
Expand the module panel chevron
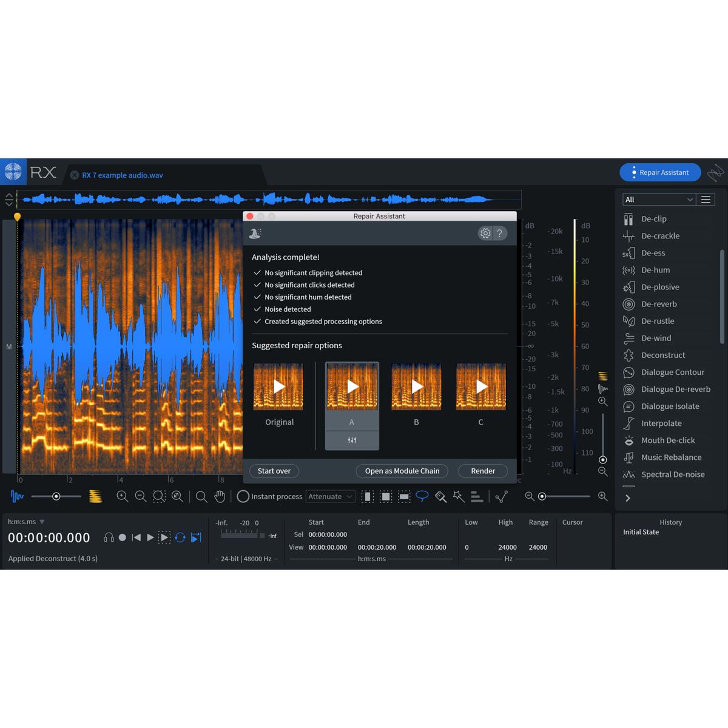(628, 498)
